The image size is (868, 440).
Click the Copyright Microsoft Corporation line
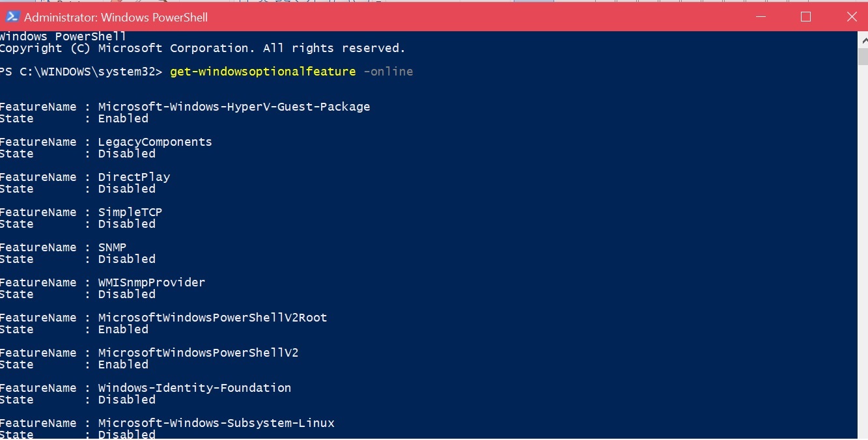(203, 48)
